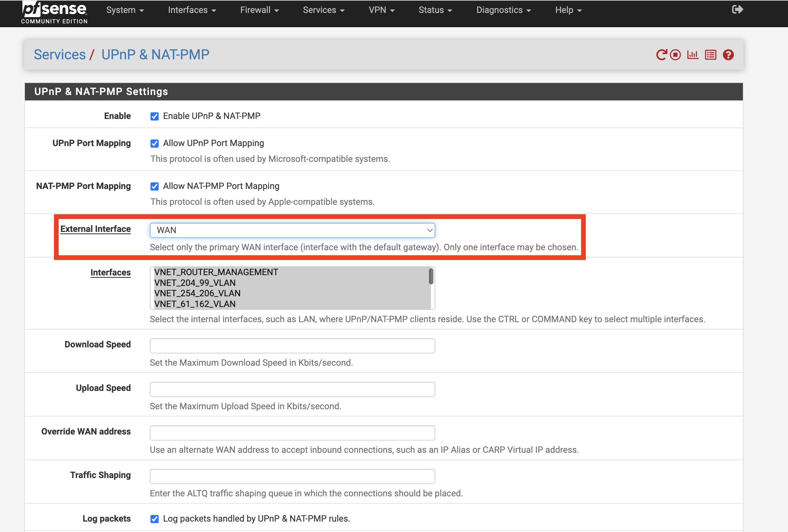Screen dimensions: 788x532
Task: Click the stop service icon
Action: [675, 54]
